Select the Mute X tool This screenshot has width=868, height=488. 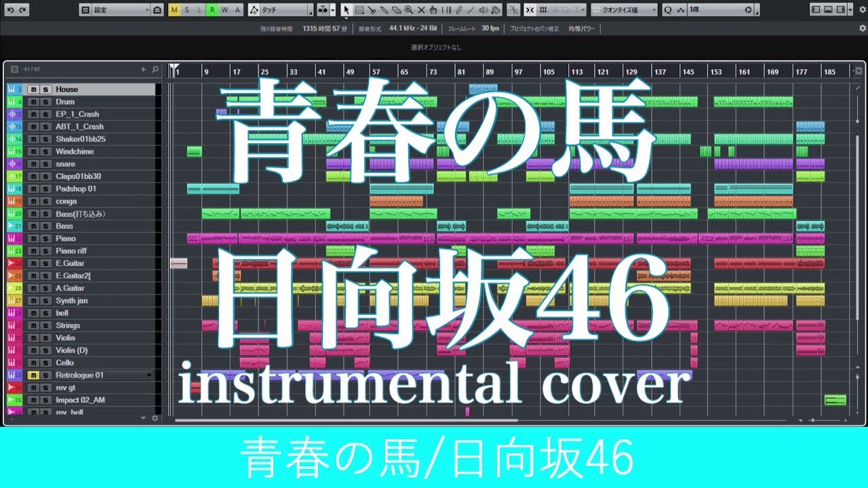pos(421,10)
